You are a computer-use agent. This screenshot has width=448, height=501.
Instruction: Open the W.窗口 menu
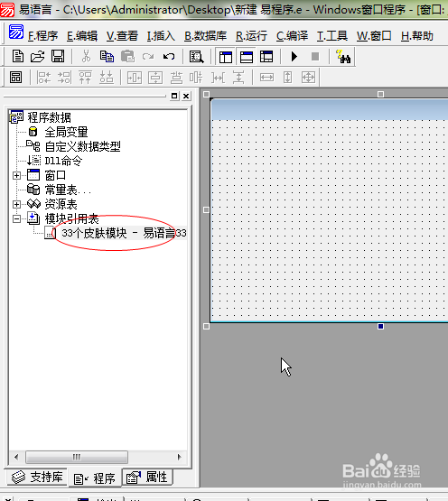374,36
